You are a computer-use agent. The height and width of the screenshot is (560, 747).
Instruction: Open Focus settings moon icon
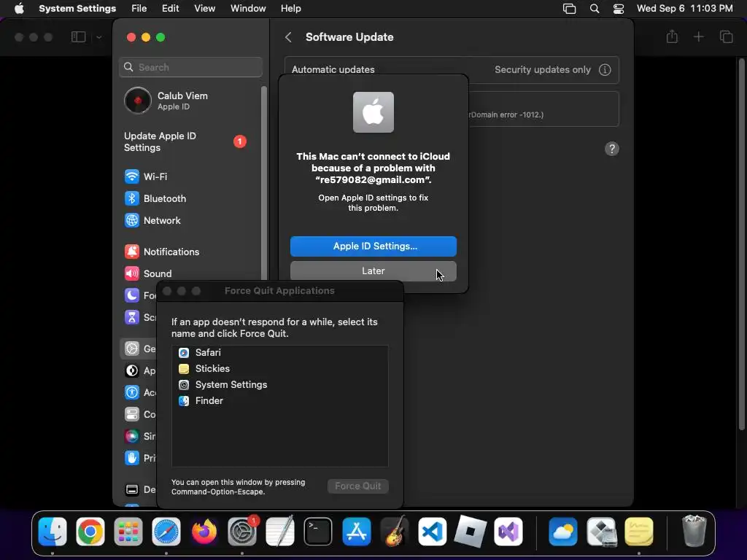[x=132, y=296]
